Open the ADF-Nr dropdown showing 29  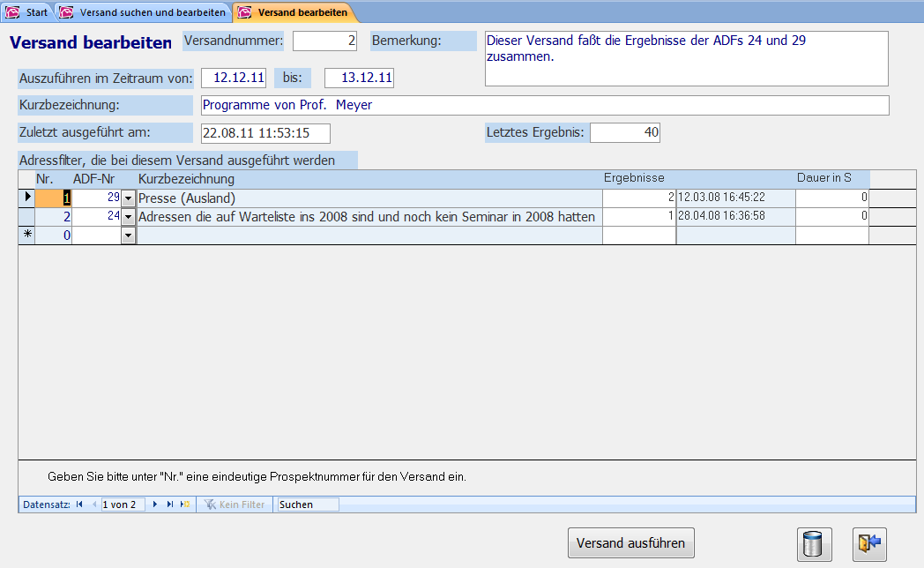(x=129, y=198)
